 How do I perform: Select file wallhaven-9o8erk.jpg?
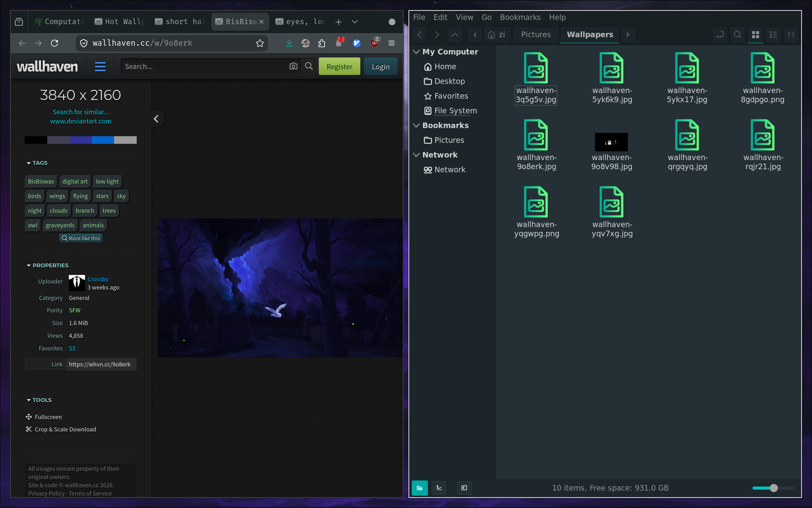pos(536,145)
